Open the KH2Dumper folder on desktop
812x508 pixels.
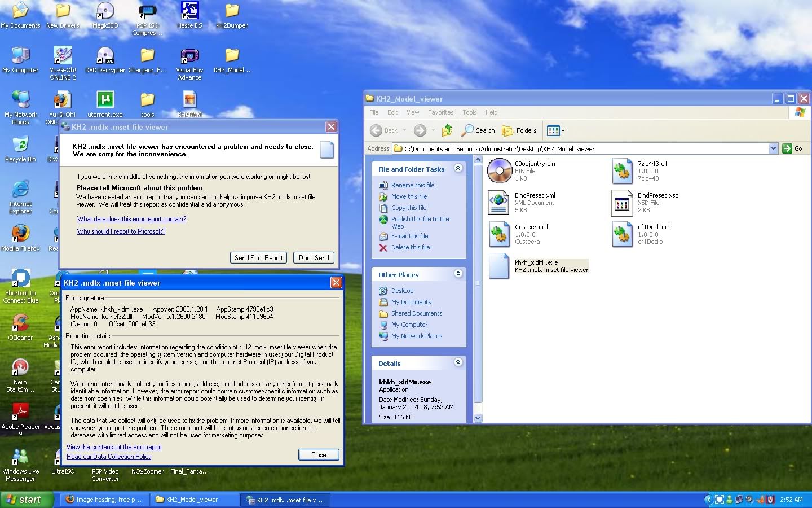click(232, 15)
